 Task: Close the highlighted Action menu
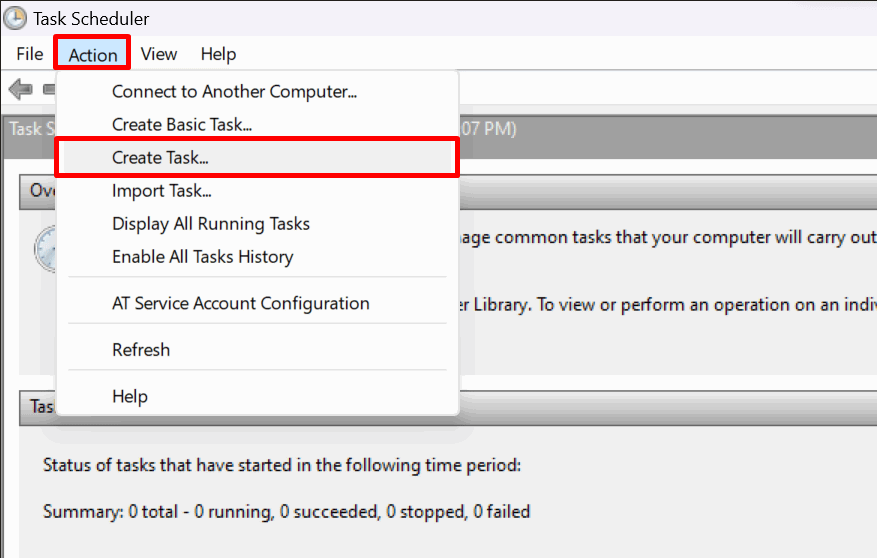tap(92, 54)
